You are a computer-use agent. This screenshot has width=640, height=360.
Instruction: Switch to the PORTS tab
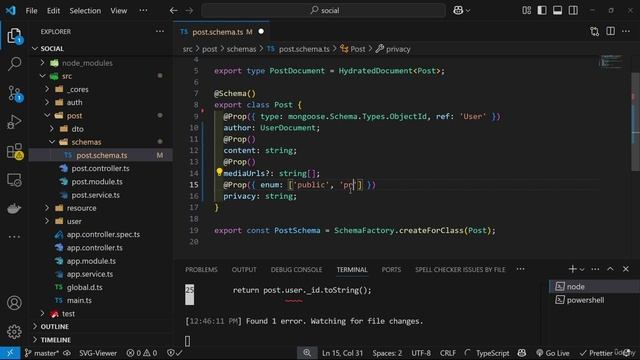[391, 269]
